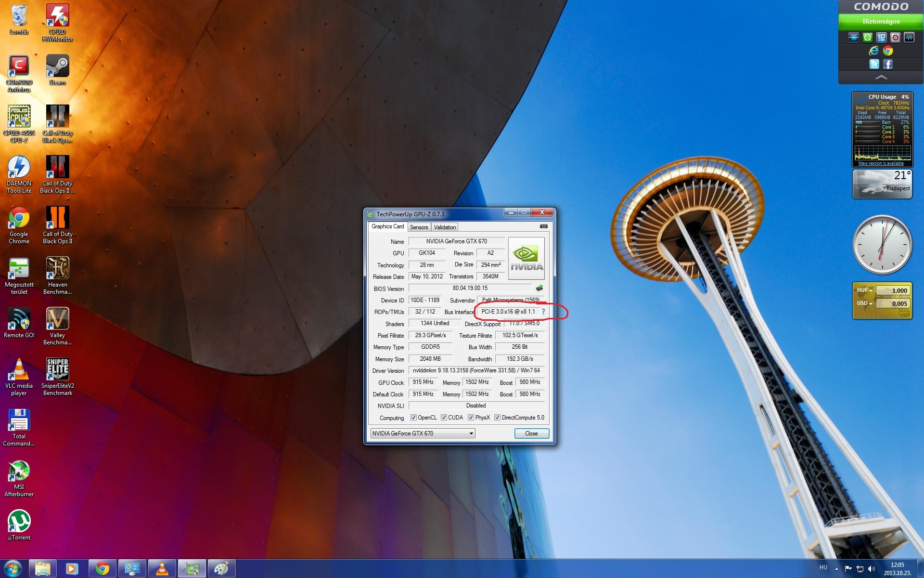
Task: Open the MSI Afterburner desktop icon
Action: click(19, 478)
